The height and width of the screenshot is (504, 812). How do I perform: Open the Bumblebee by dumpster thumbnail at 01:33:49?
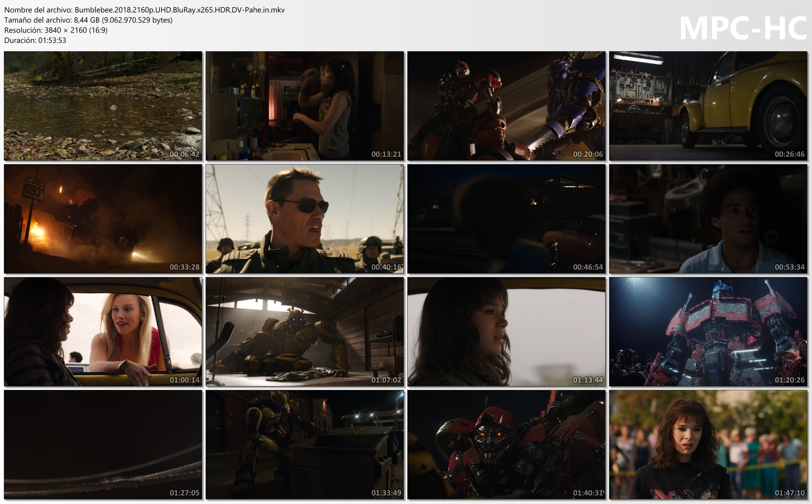pos(304,444)
